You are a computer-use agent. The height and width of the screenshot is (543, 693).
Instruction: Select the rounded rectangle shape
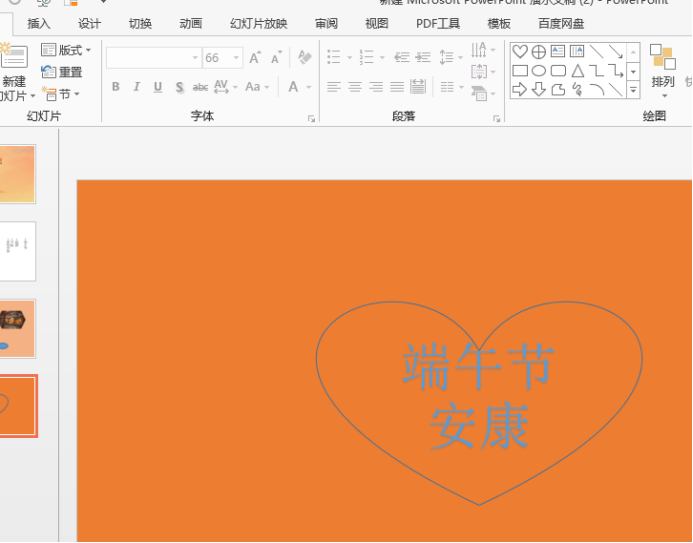coord(558,71)
